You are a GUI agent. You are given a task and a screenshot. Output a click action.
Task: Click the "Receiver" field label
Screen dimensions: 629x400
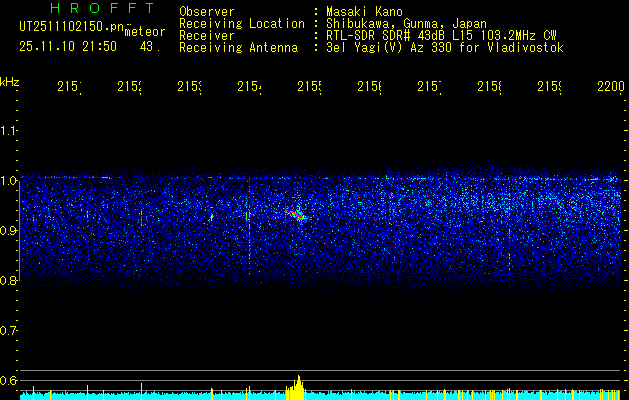tap(207, 36)
